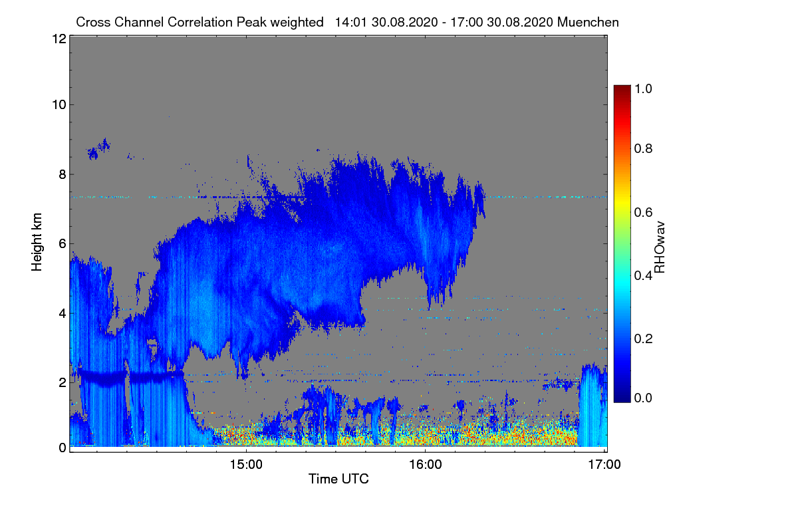Click the colorbar value 0.0

(644, 398)
